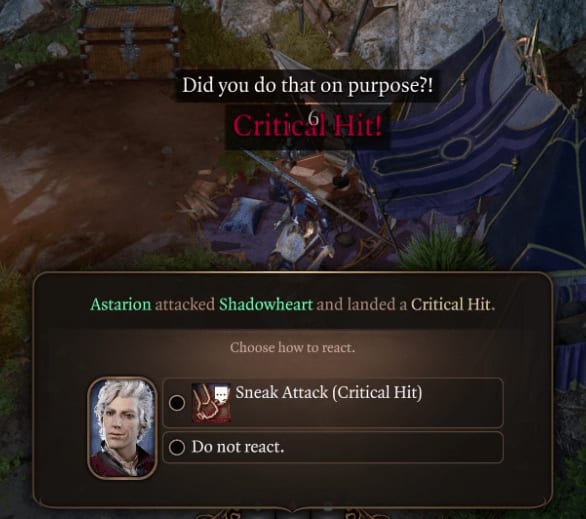Click Astarion's portrait in the reaction panel
The height and width of the screenshot is (519, 586).
point(122,428)
